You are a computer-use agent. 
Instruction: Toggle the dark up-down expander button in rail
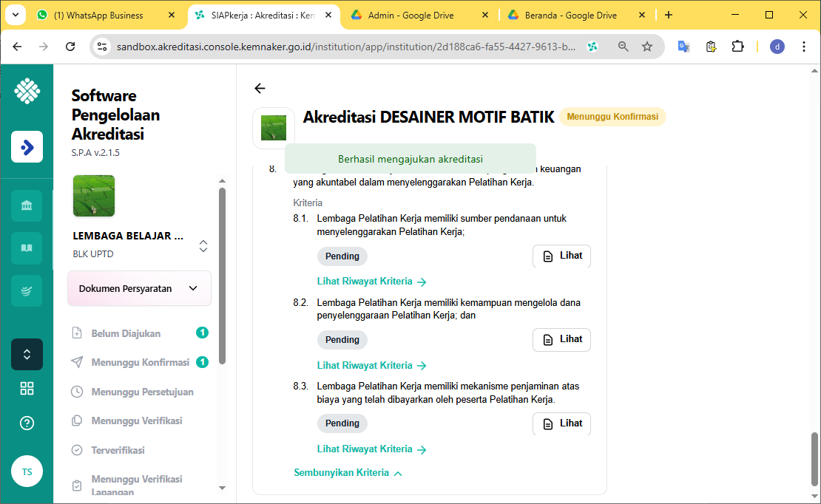[x=27, y=354]
